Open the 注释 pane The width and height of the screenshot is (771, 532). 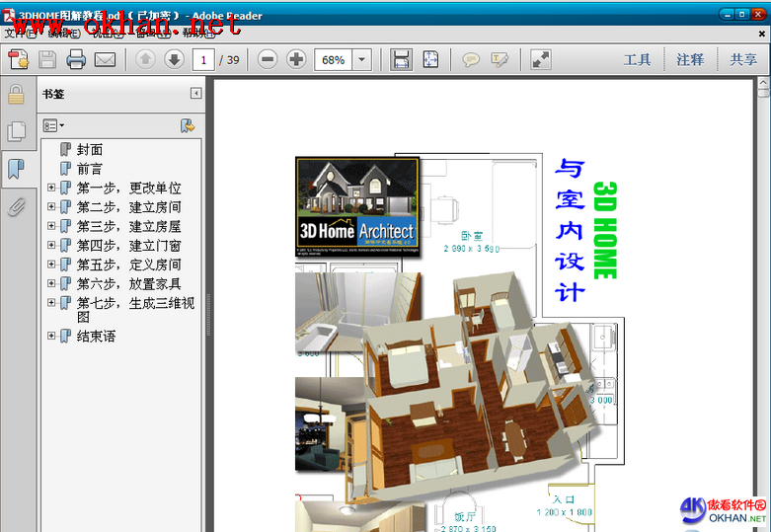tap(690, 60)
